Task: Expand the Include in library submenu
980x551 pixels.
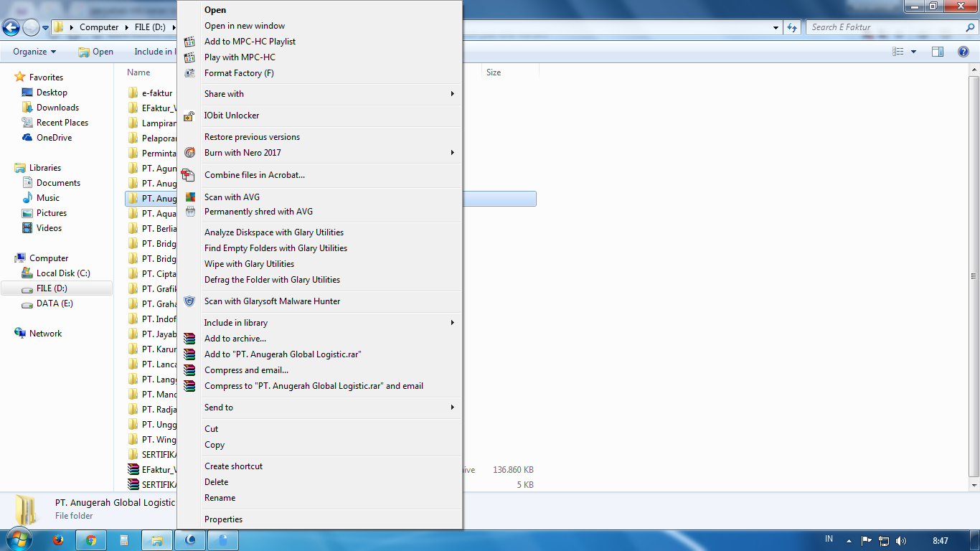Action: coord(453,323)
